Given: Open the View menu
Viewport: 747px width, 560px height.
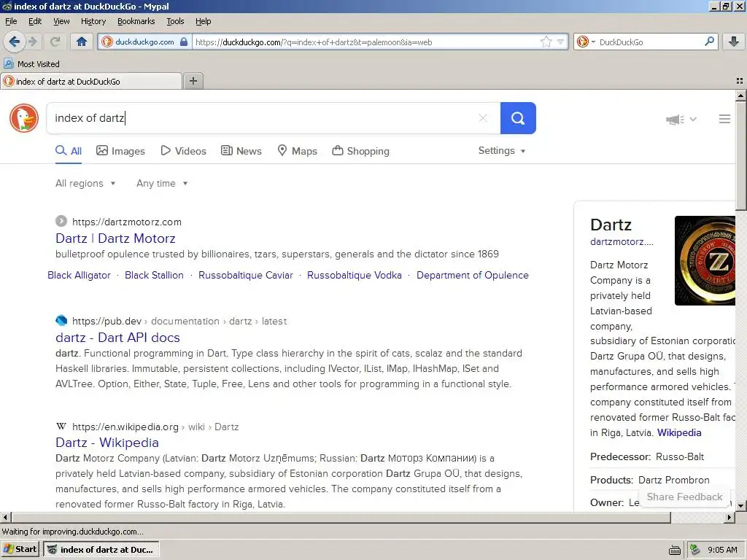Looking at the screenshot, I should 61,21.
